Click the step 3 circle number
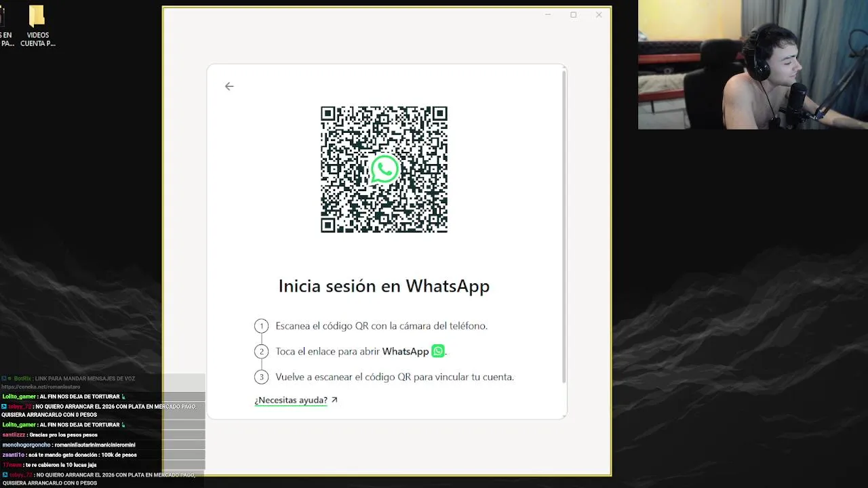 pyautogui.click(x=261, y=377)
